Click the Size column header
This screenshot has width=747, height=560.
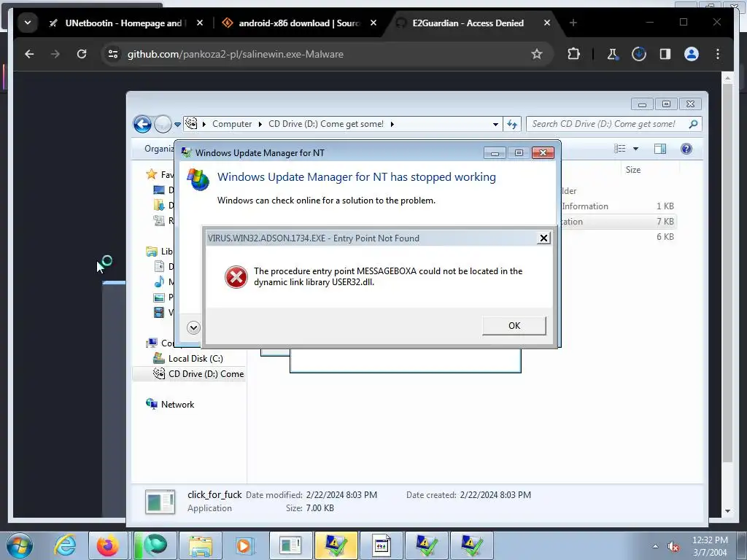(x=632, y=170)
